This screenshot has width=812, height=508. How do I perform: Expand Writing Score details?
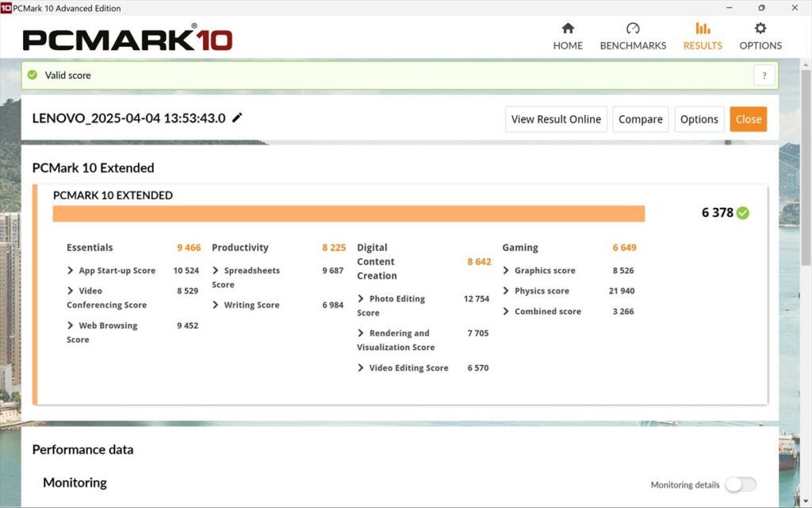click(216, 305)
